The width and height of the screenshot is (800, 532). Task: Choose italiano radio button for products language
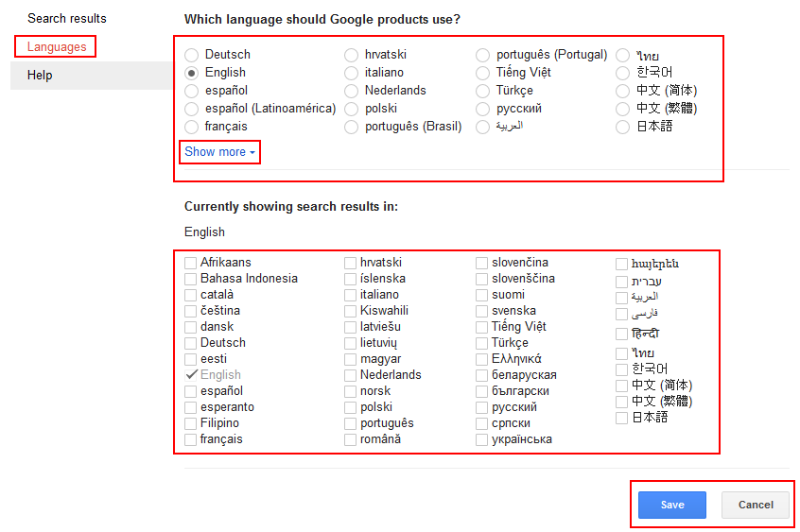tap(351, 73)
